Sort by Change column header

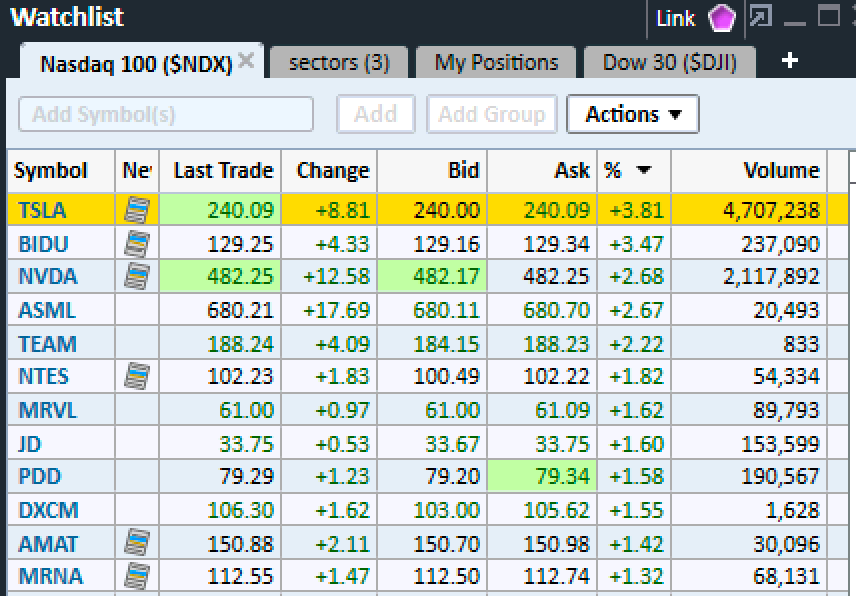coord(329,171)
